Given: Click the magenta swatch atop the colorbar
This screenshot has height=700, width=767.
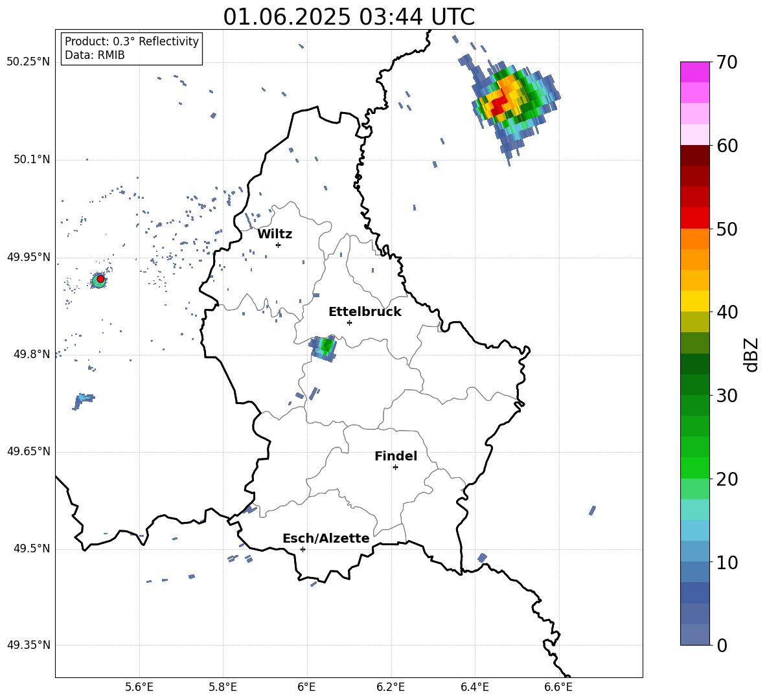Looking at the screenshot, I should pyautogui.click(x=695, y=72).
